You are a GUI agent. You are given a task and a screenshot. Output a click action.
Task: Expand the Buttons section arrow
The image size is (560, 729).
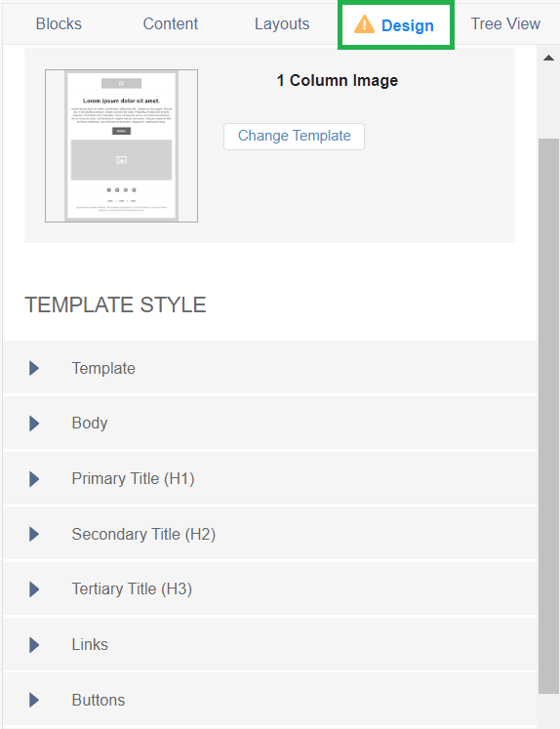[34, 700]
